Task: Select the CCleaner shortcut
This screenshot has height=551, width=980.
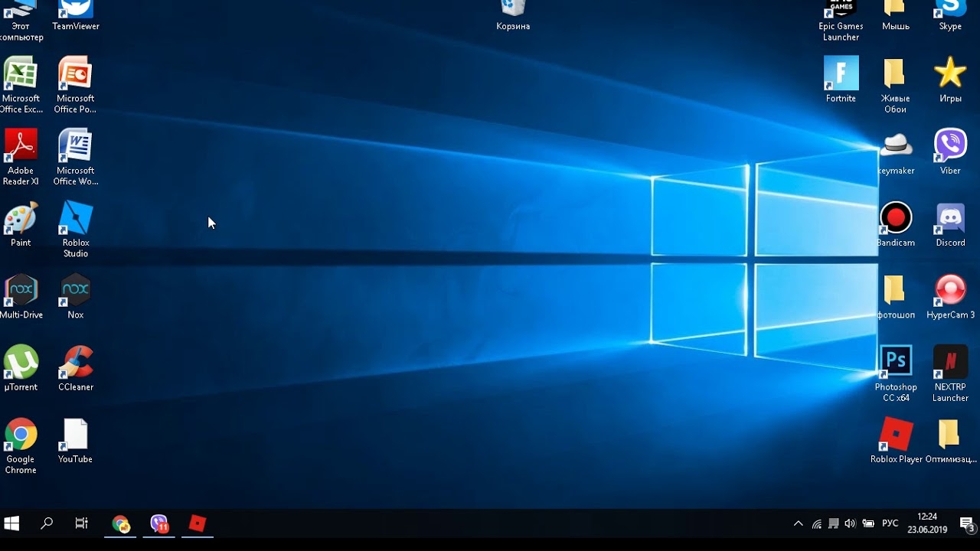Action: tap(75, 368)
